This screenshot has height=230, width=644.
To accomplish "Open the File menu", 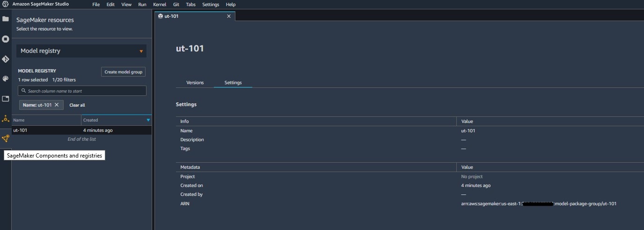I will click(x=96, y=4).
